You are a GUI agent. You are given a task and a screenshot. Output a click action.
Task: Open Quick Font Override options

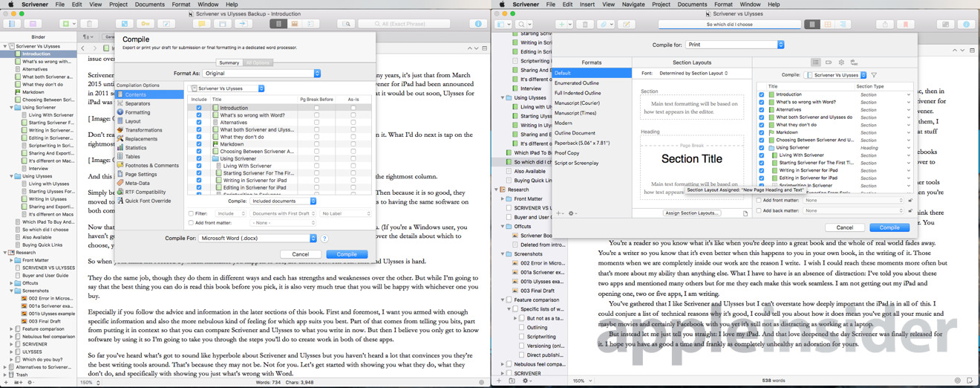148,201
